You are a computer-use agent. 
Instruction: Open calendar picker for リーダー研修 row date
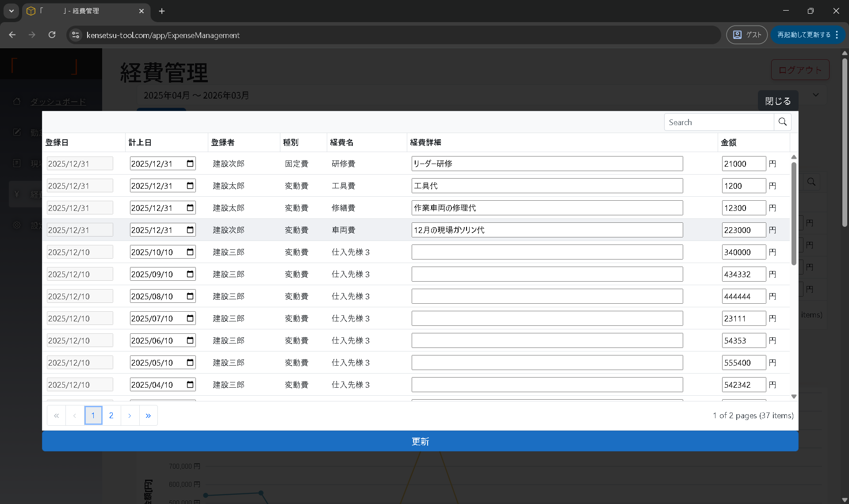click(x=190, y=164)
